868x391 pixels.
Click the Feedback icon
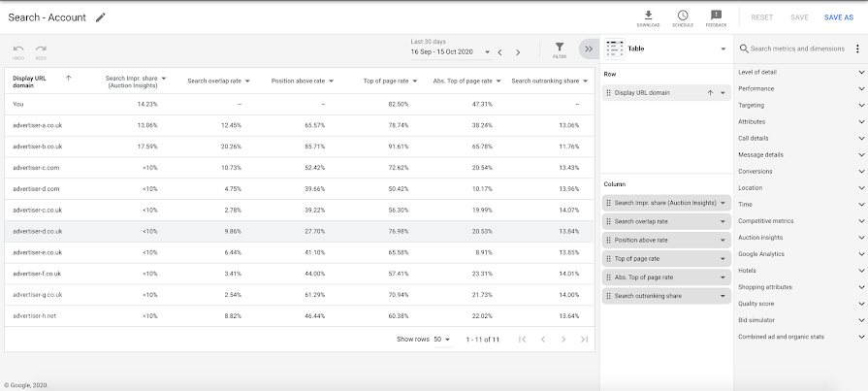[x=716, y=16]
